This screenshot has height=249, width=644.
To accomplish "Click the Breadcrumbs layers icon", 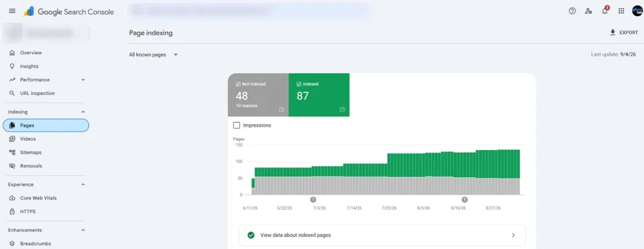I will pos(12,244).
